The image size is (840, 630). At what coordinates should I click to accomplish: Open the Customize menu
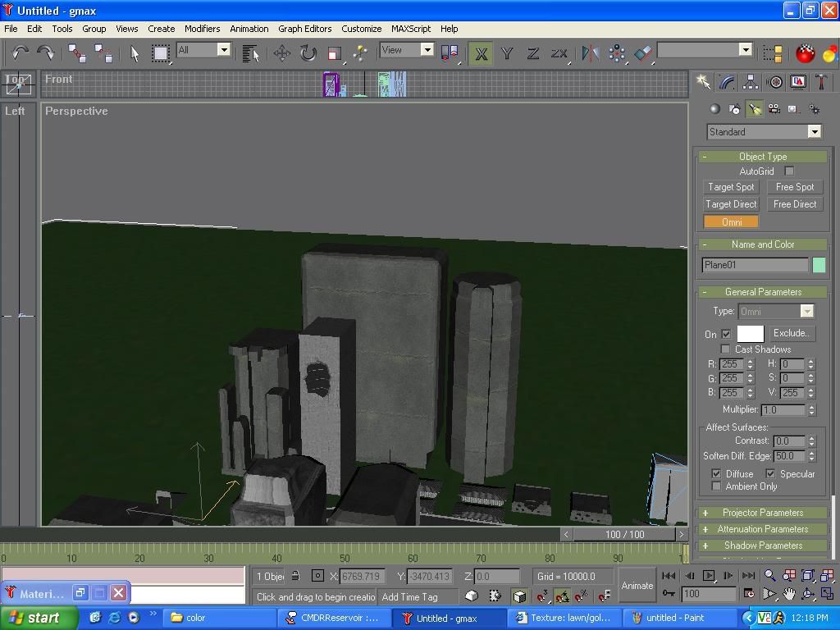(x=362, y=29)
